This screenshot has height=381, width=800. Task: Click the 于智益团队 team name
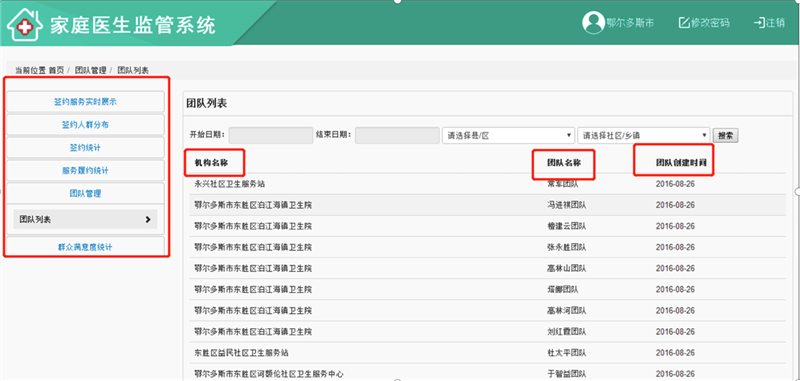[566, 374]
